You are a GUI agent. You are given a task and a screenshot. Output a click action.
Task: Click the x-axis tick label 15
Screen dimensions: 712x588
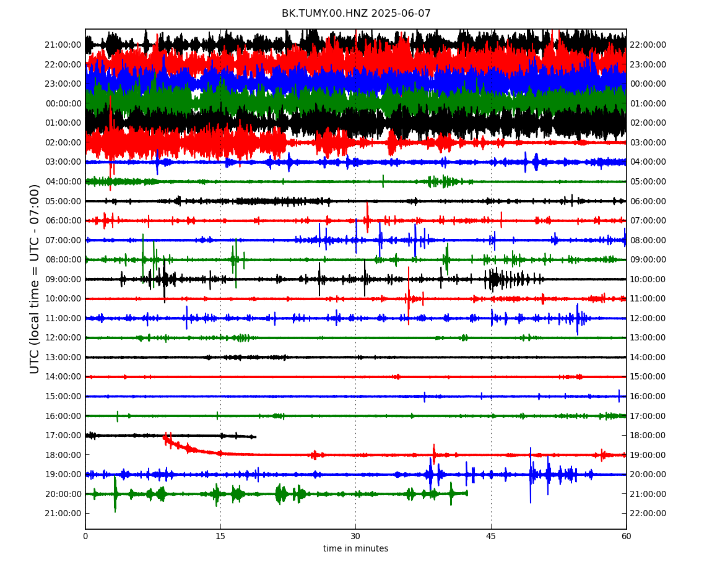coord(220,536)
